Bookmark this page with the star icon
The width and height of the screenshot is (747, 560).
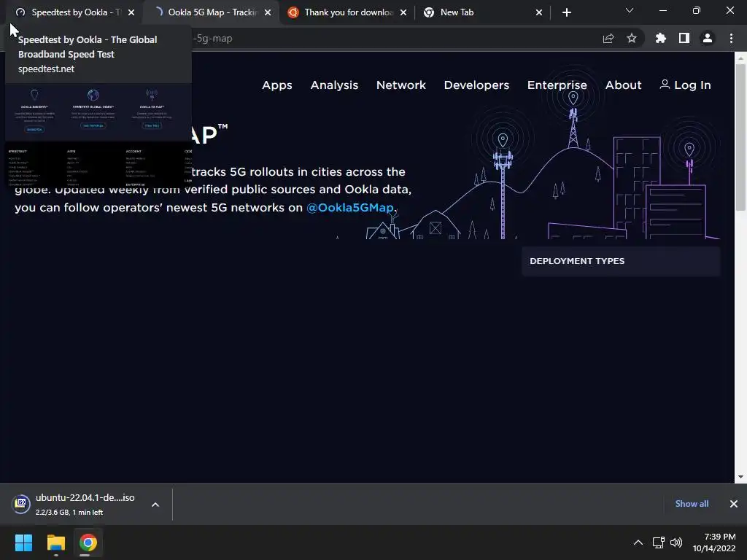(632, 38)
